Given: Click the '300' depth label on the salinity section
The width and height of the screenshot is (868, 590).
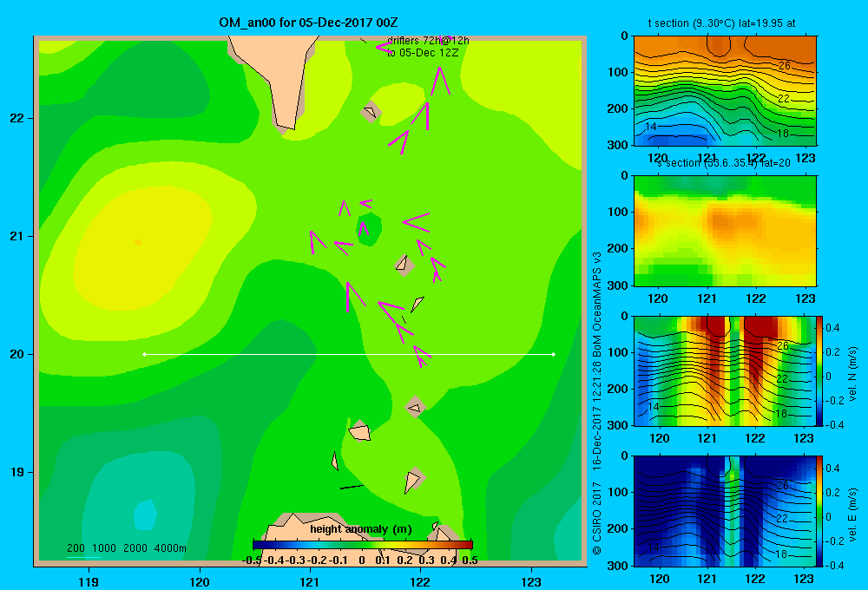Looking at the screenshot, I should click(620, 285).
